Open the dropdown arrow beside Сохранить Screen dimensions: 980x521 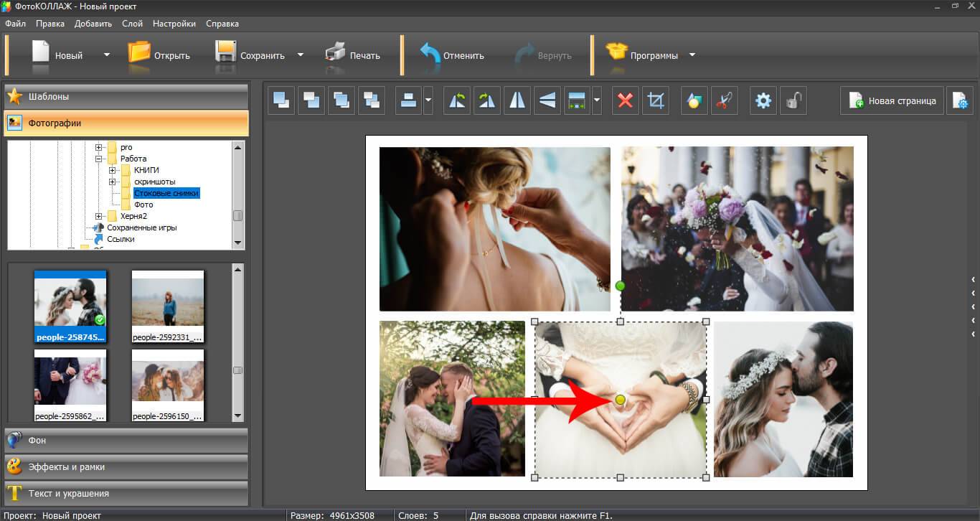pyautogui.click(x=301, y=55)
